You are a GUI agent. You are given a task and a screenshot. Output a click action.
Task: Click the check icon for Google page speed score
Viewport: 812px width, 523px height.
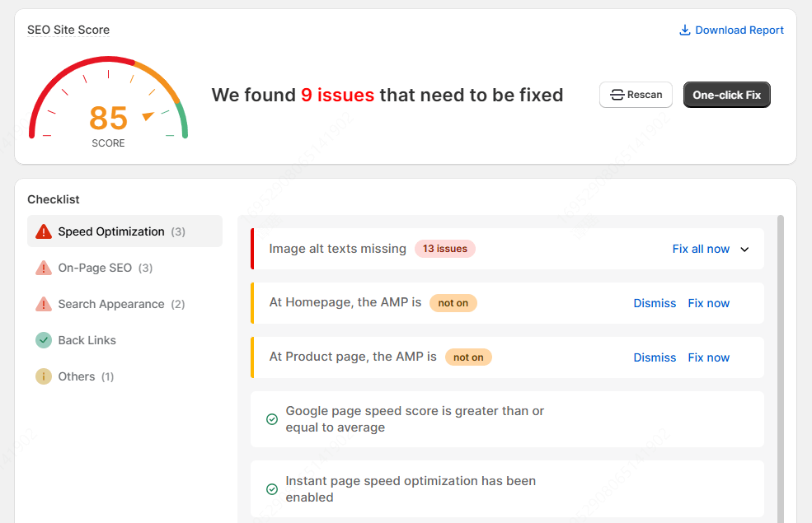coord(272,419)
